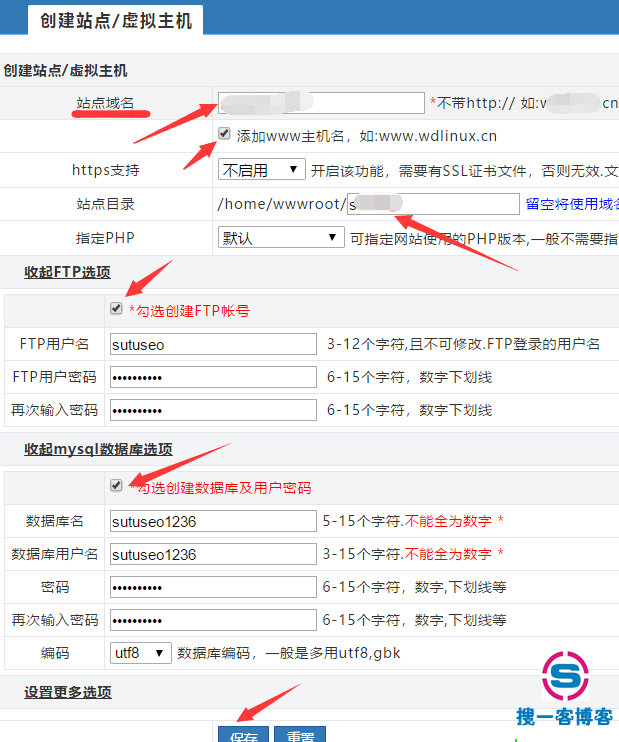This screenshot has height=742, width=619.
Task: Open the https支持 dropdown
Action: (x=262, y=170)
